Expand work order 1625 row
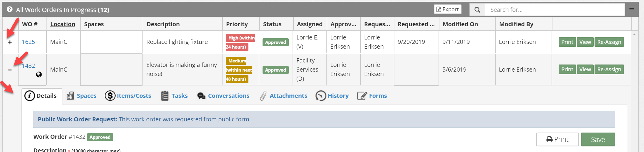 coord(10,42)
